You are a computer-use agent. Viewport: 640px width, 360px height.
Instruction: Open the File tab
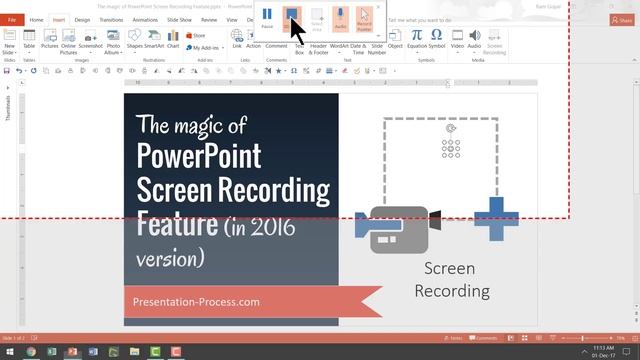pos(12,20)
